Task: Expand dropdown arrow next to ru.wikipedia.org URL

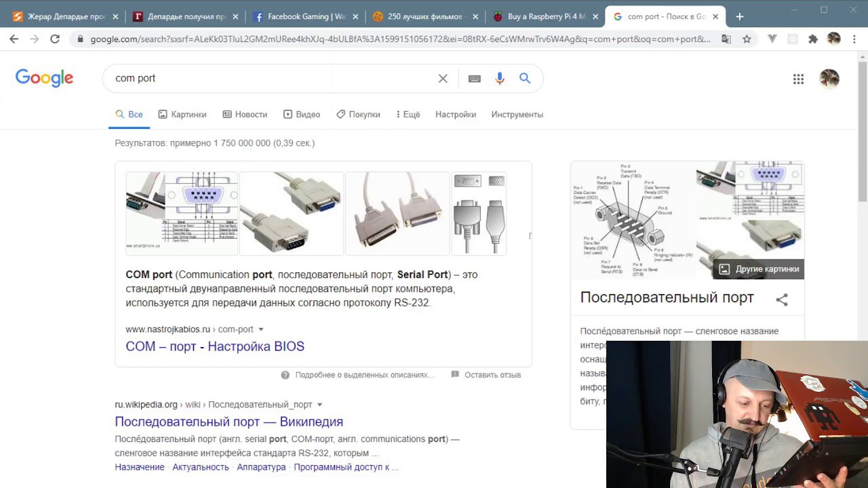Action: tap(320, 405)
